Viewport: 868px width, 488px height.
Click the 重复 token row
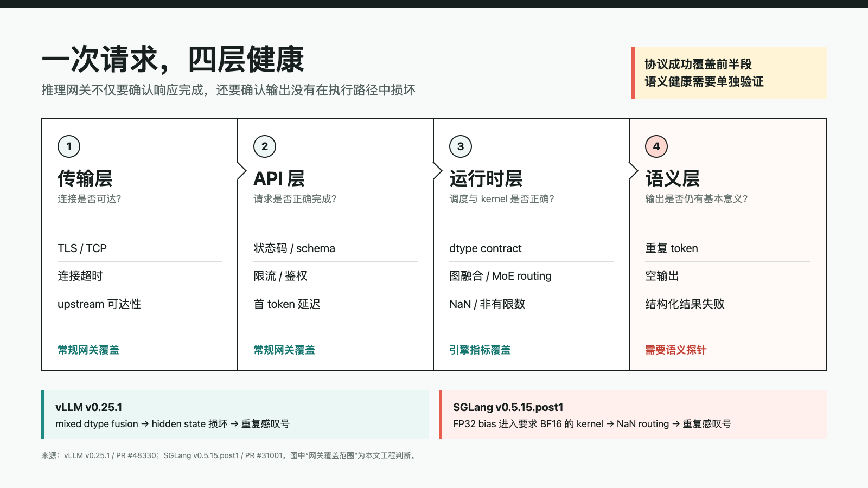point(727,248)
